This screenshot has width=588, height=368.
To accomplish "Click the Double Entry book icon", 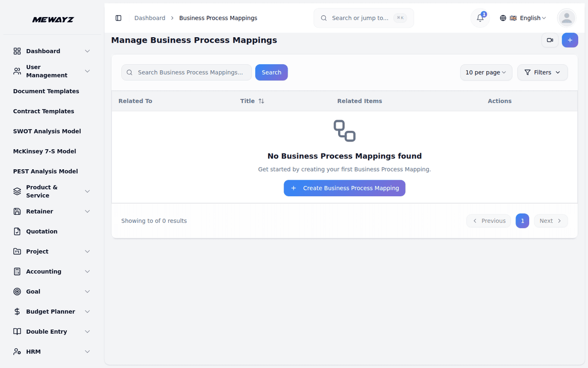I will pos(17,332).
